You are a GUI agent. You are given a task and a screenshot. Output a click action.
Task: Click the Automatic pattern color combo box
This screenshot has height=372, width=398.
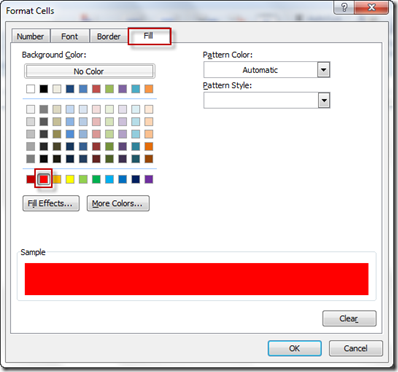pos(267,70)
